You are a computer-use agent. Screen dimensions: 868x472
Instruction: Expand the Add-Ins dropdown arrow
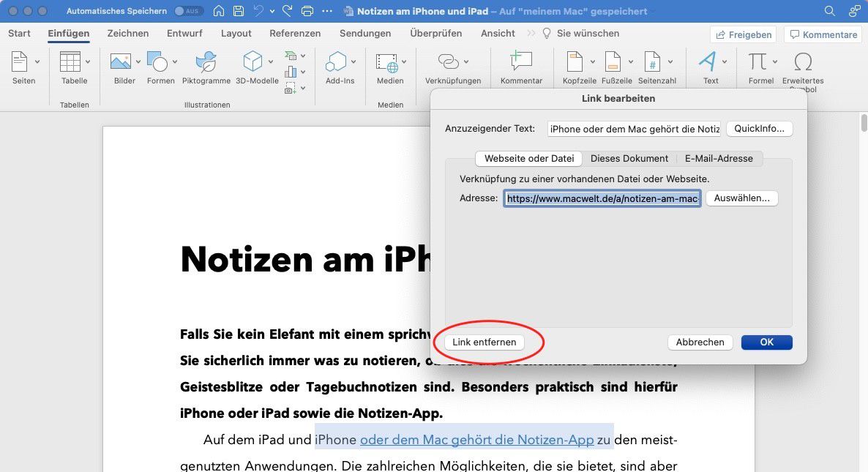pos(353,62)
